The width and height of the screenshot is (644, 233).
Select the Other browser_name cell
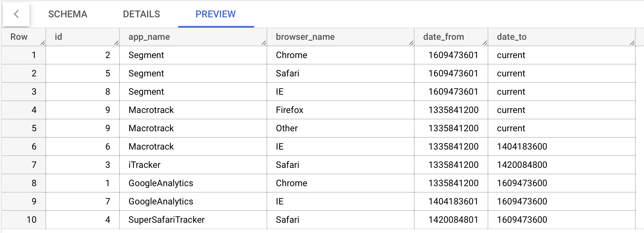(341, 128)
